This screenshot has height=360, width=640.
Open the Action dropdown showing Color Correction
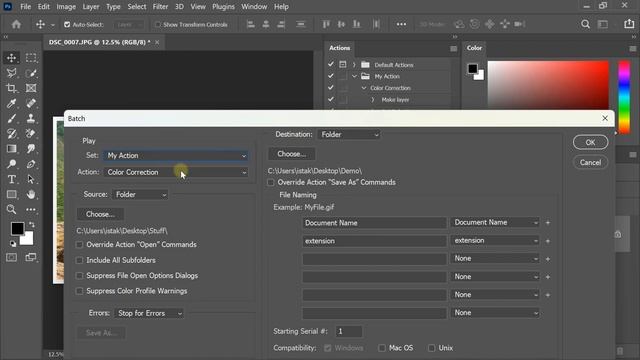176,172
